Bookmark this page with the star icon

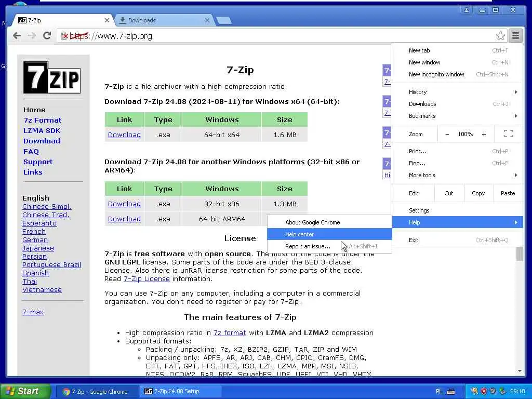tap(500, 36)
